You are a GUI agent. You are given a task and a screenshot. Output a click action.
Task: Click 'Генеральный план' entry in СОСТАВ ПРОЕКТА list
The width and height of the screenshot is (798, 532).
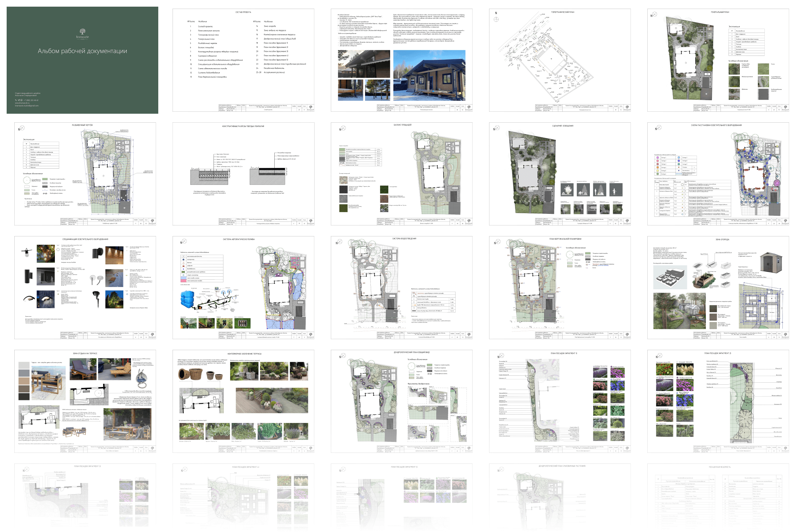206,39
